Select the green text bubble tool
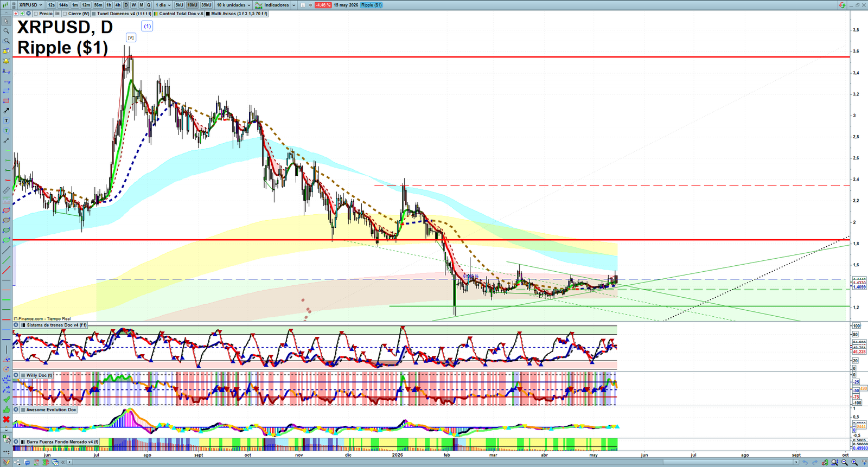Viewport: 868px width, 467px height. coord(7,131)
